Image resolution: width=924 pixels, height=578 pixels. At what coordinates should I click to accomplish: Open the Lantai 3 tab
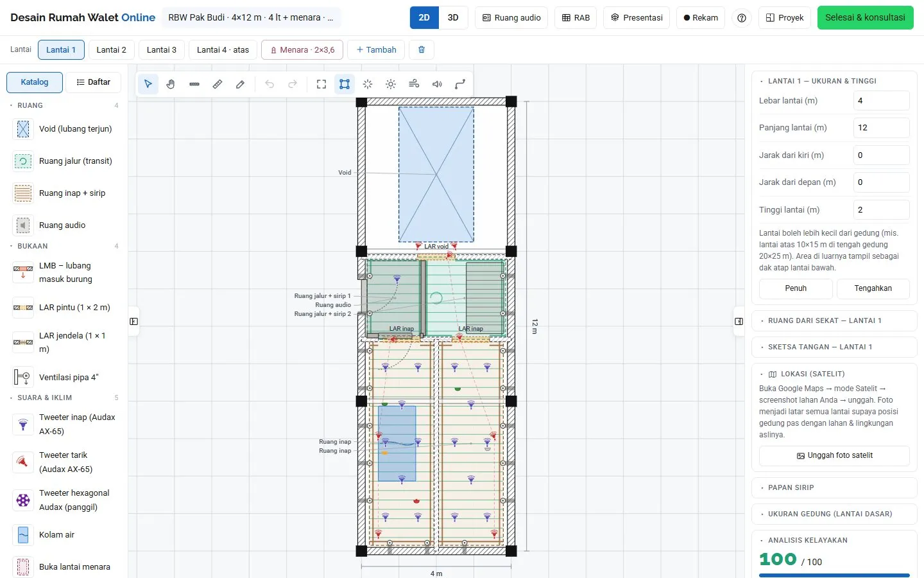pos(162,49)
